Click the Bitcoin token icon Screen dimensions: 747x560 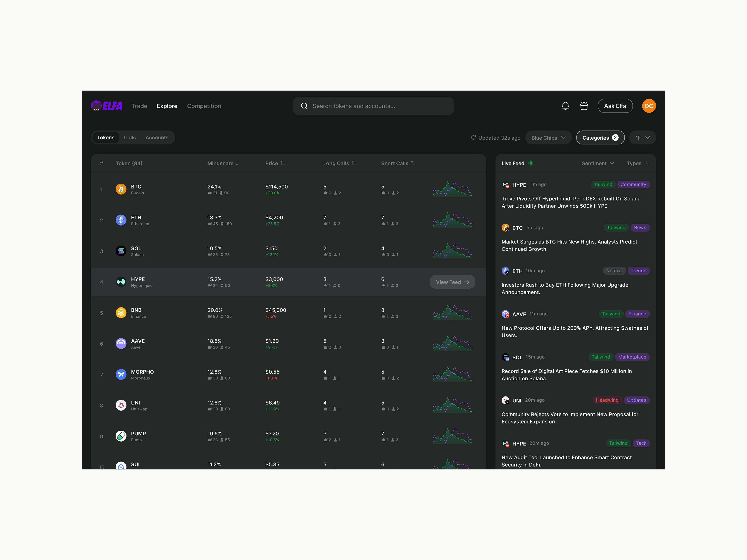tap(121, 189)
